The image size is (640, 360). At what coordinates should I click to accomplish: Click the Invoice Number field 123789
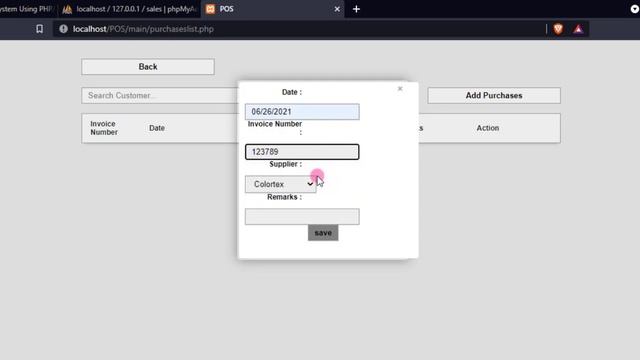click(x=302, y=152)
